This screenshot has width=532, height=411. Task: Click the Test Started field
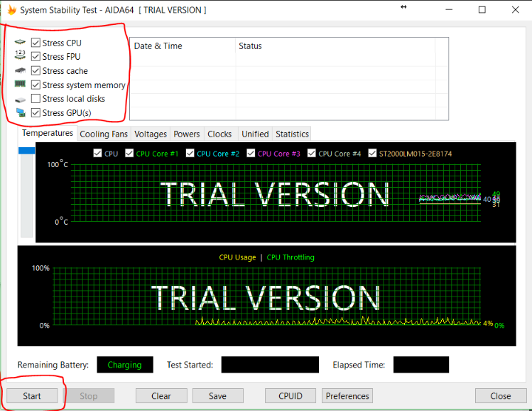coord(270,365)
